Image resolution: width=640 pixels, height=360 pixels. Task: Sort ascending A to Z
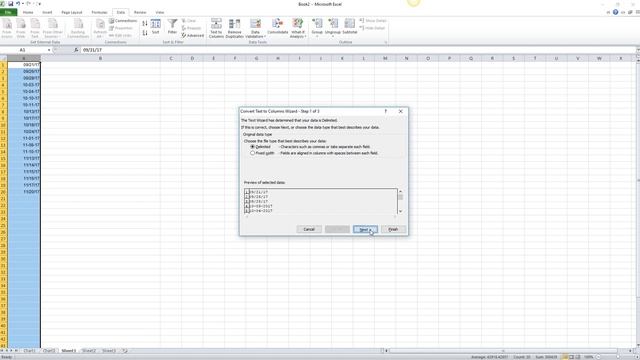tap(145, 24)
